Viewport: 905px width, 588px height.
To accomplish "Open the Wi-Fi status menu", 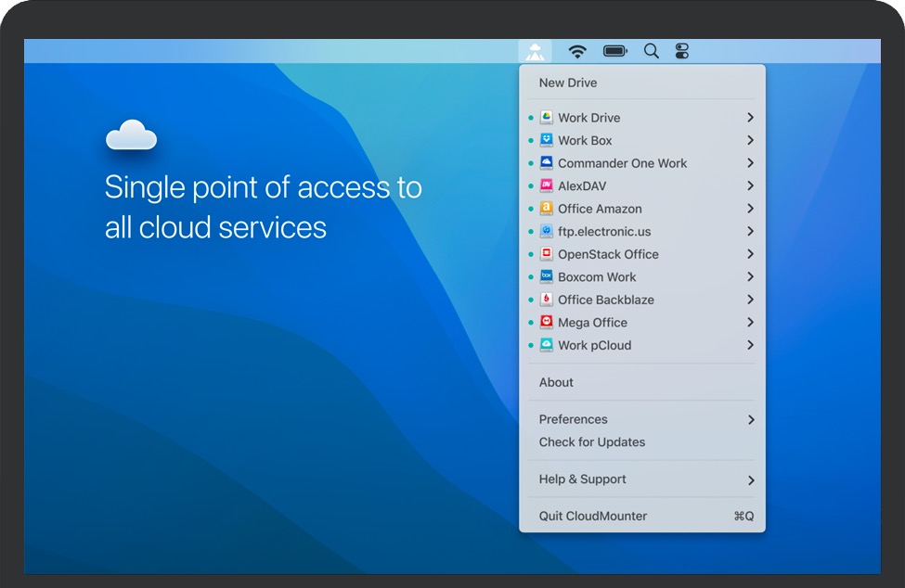I will point(577,51).
